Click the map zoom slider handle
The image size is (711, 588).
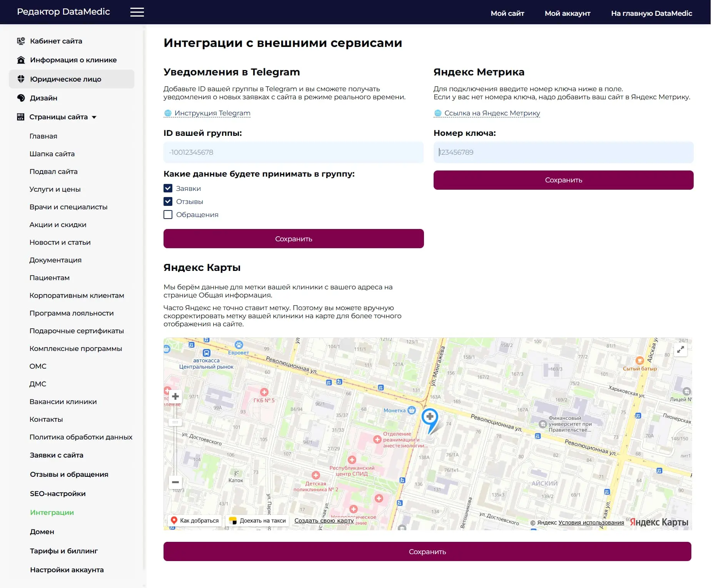175,422
